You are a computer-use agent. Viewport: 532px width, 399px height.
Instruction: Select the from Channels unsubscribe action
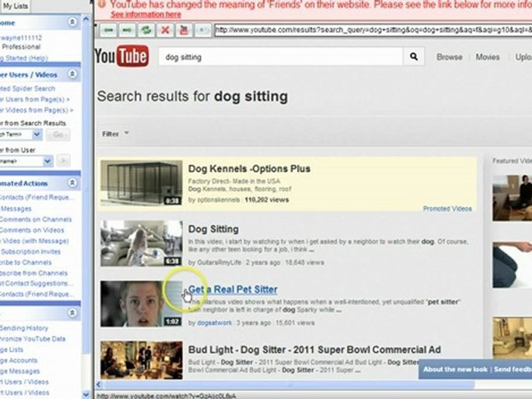click(x=34, y=273)
